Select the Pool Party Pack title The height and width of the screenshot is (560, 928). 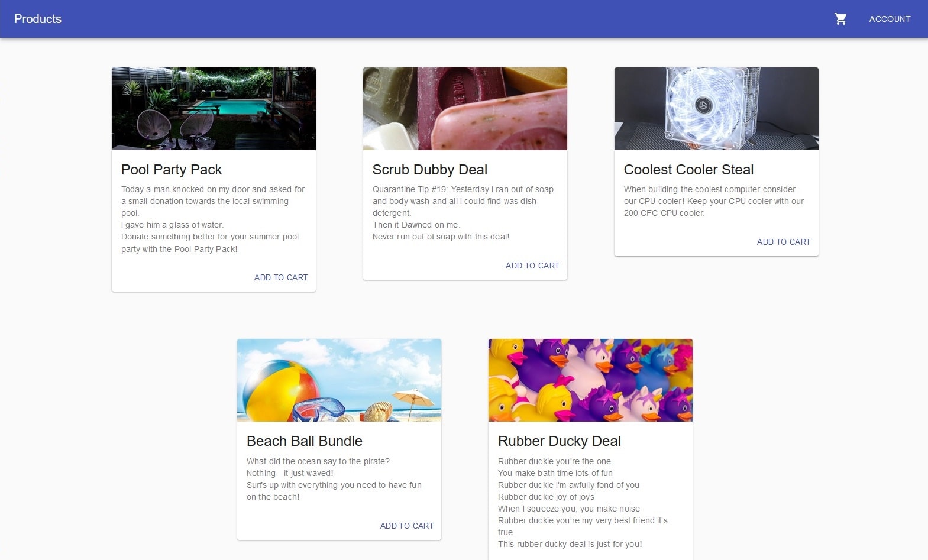pyautogui.click(x=172, y=170)
